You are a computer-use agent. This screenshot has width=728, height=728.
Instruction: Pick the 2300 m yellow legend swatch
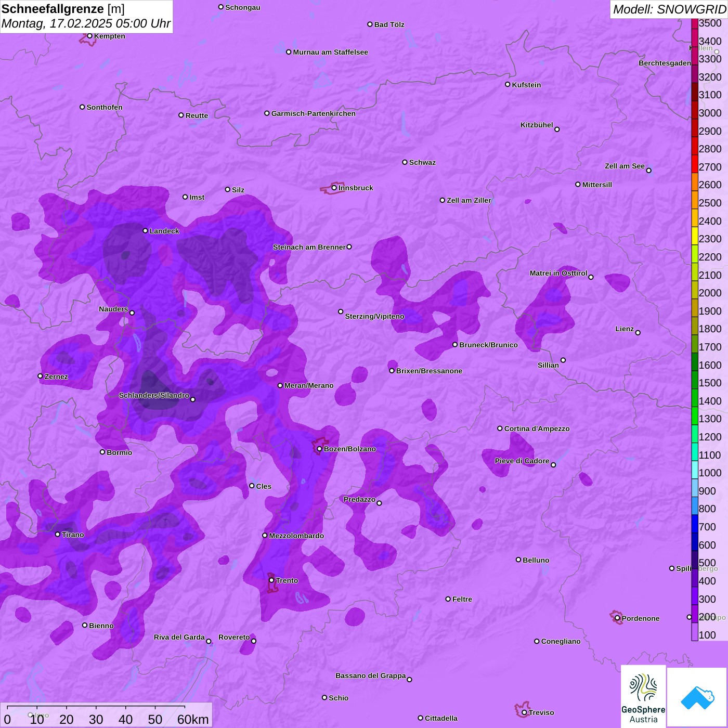coord(695,236)
